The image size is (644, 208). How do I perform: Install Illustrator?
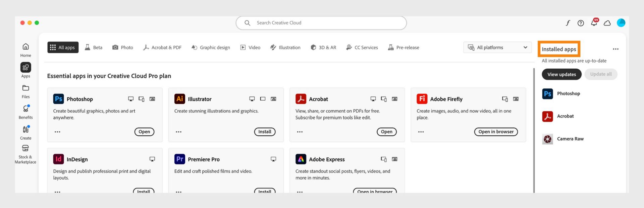coord(265,132)
